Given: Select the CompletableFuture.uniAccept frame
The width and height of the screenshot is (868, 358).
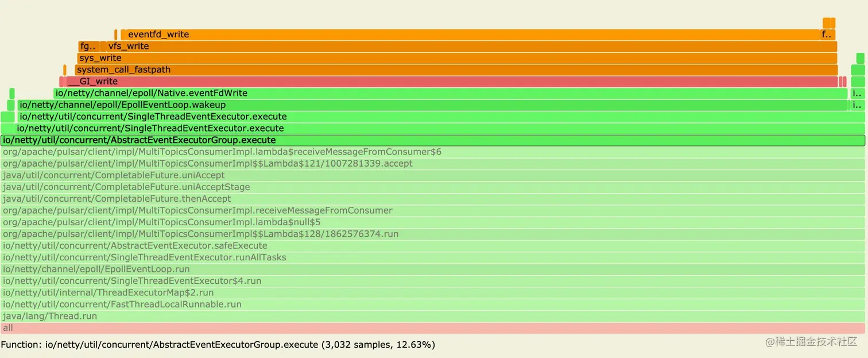Looking at the screenshot, I should coord(433,175).
